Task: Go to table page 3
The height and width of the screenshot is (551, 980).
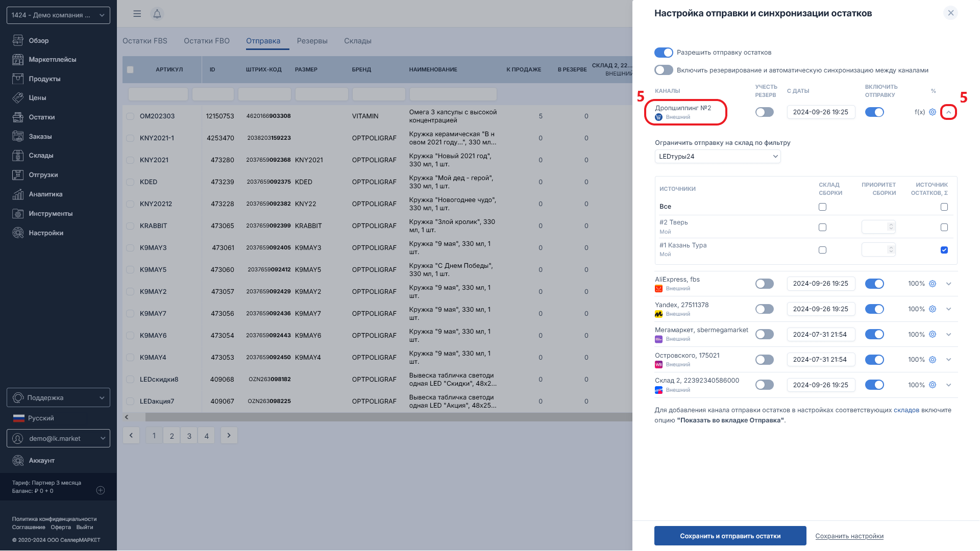Action: click(189, 436)
